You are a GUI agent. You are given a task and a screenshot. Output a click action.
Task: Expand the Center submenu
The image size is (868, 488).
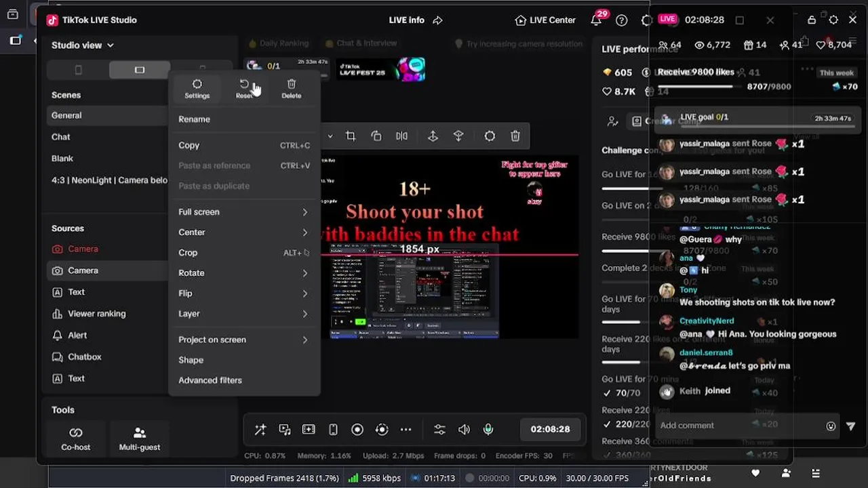(x=244, y=232)
